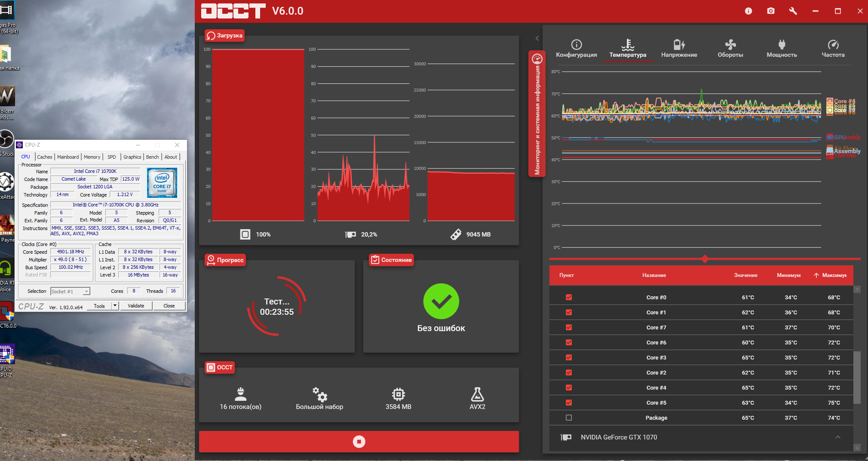Open the OCCT6.0.0 desktop shortcut
The width and height of the screenshot is (868, 461).
(x=7, y=311)
